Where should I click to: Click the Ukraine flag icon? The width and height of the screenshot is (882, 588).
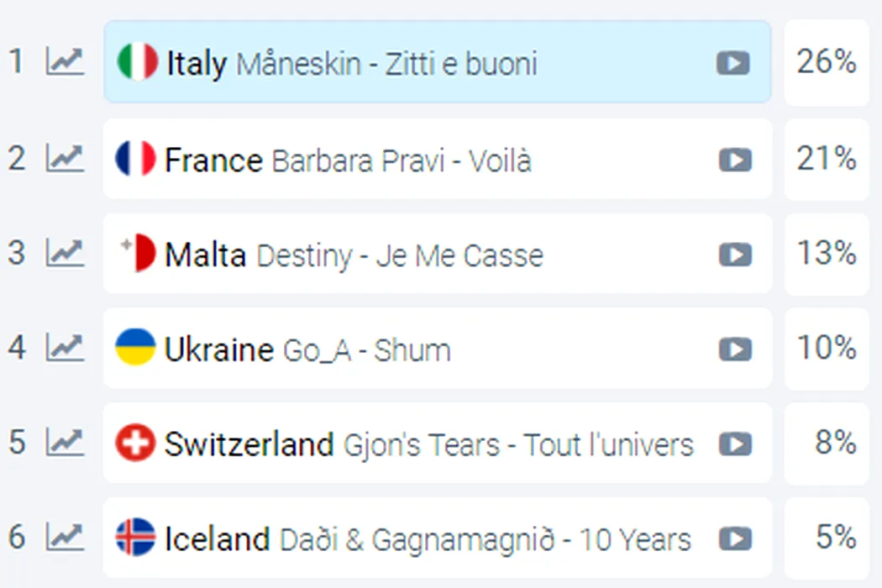point(135,347)
